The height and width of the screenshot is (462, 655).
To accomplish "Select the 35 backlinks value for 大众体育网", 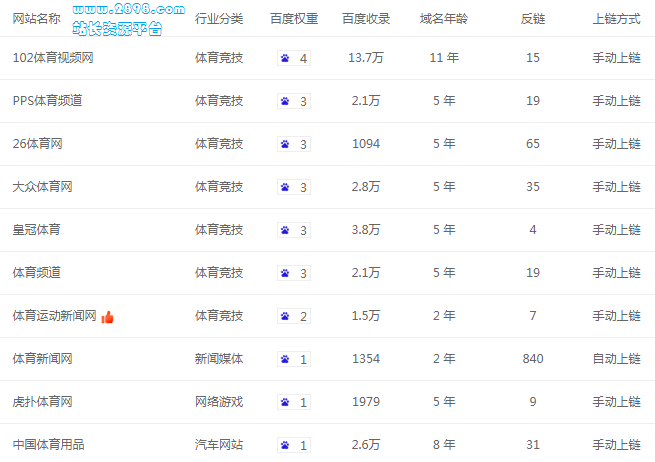I will pos(533,187).
